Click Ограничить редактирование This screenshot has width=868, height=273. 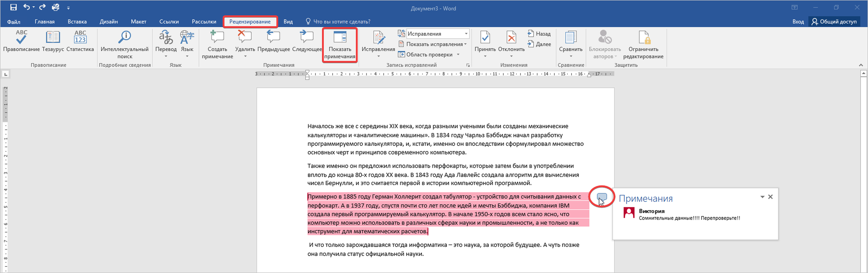pyautogui.click(x=643, y=44)
